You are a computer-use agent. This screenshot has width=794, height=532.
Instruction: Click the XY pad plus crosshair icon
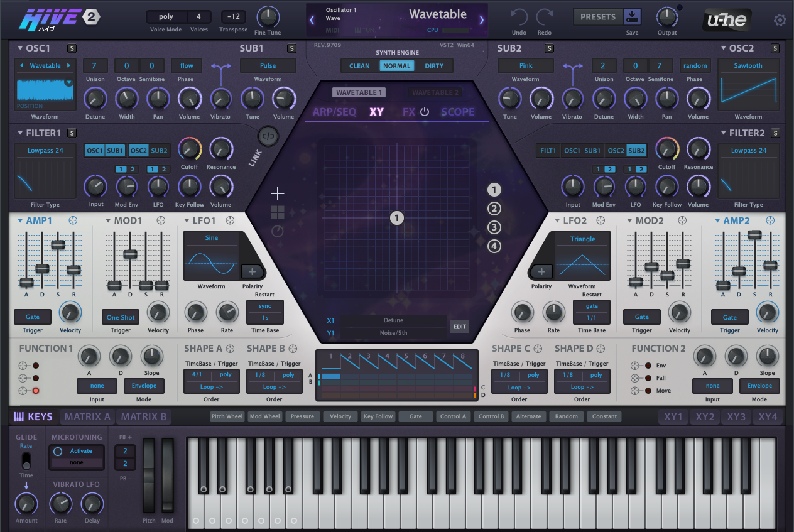(278, 193)
